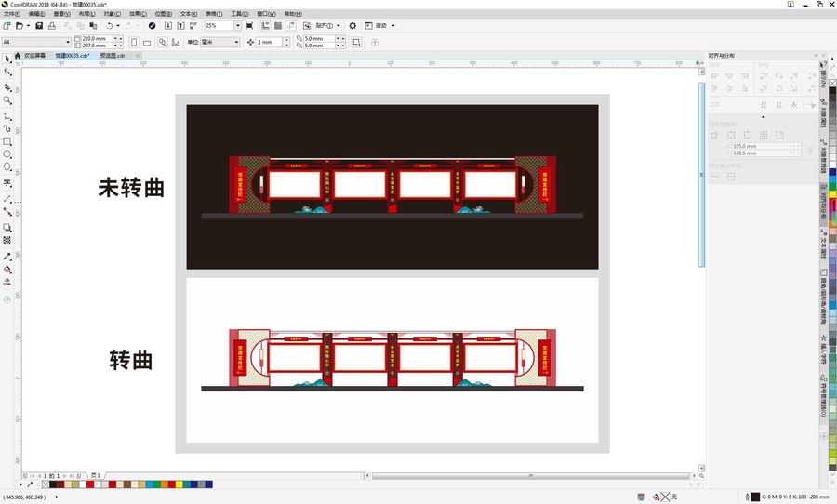Select the Interactive Fill tool
This screenshot has height=504, width=837.
(x=7, y=269)
